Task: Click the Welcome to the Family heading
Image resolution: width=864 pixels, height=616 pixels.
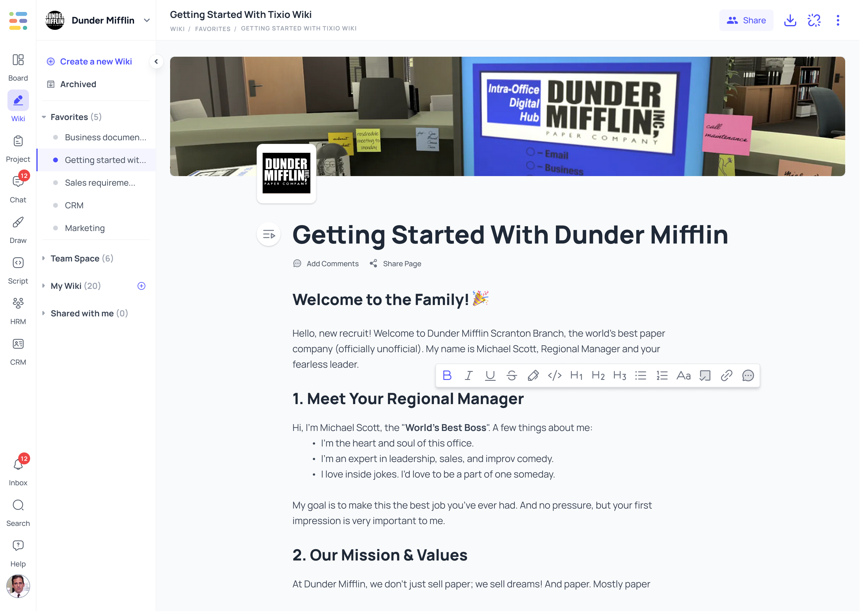Action: [x=390, y=300]
